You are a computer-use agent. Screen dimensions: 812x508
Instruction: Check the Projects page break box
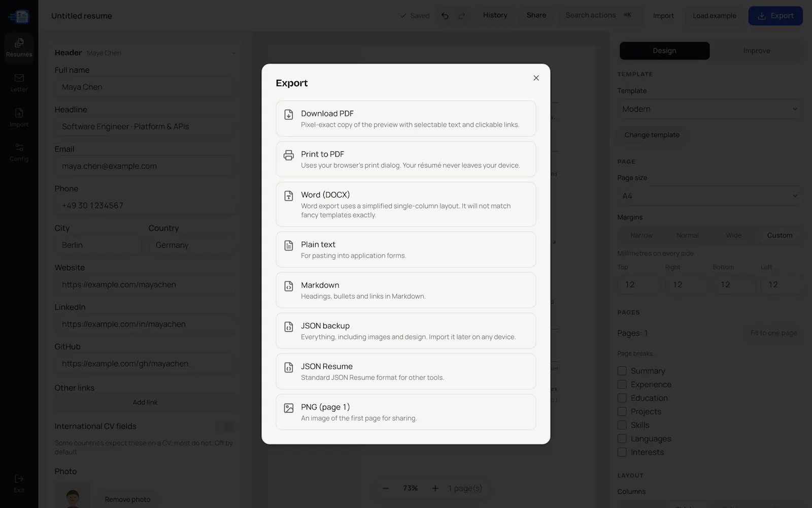tap(622, 411)
